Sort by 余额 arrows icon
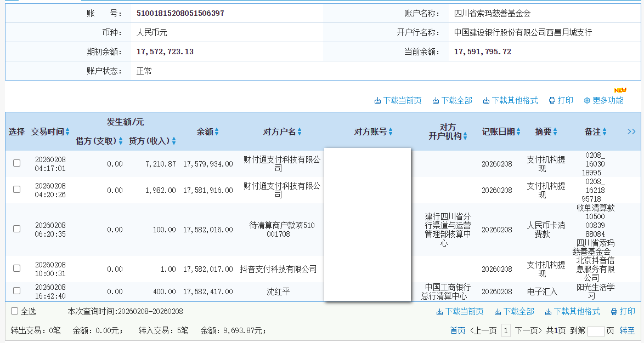The width and height of the screenshot is (644, 343). pos(217,132)
